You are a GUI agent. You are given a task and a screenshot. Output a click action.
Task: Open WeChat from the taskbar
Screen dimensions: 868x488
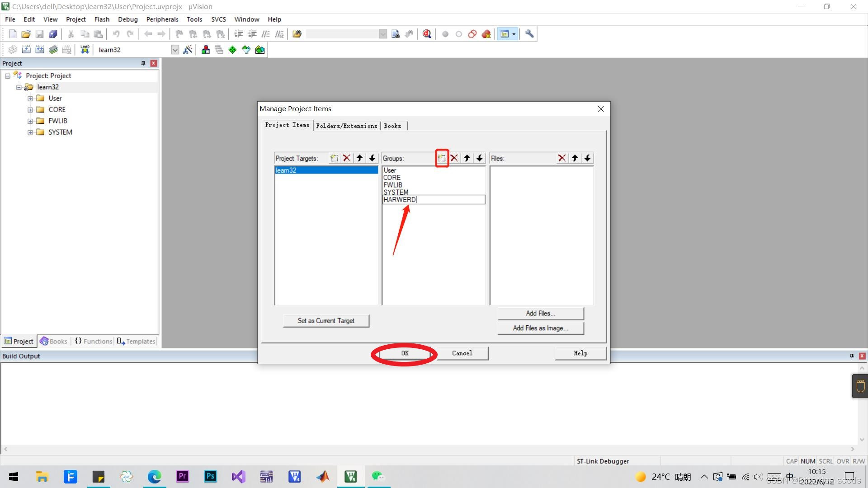pyautogui.click(x=378, y=476)
